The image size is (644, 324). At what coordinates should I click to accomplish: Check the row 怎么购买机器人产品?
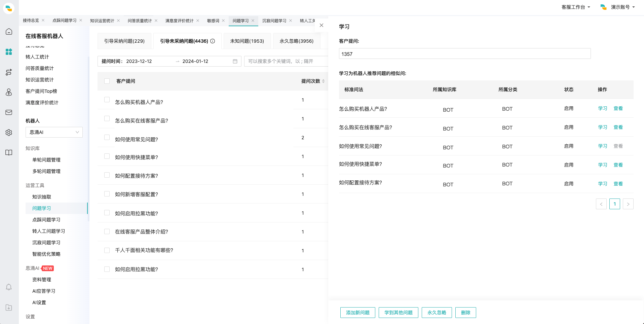click(107, 100)
